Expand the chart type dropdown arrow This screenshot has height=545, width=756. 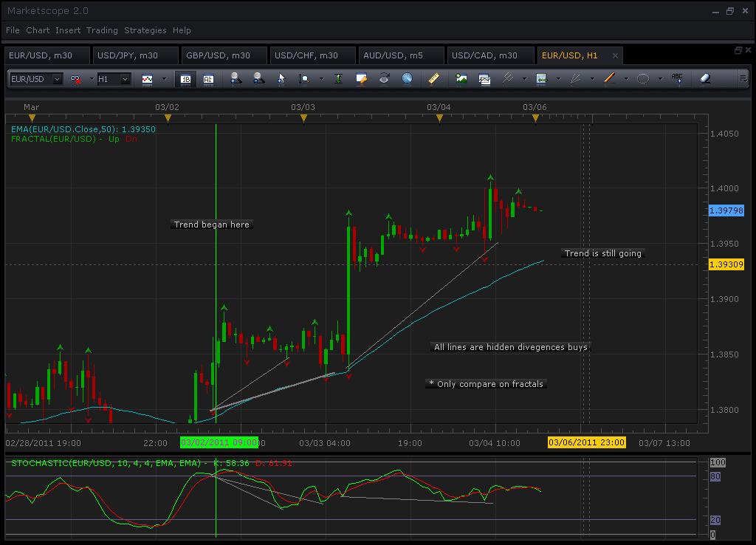coord(164,79)
